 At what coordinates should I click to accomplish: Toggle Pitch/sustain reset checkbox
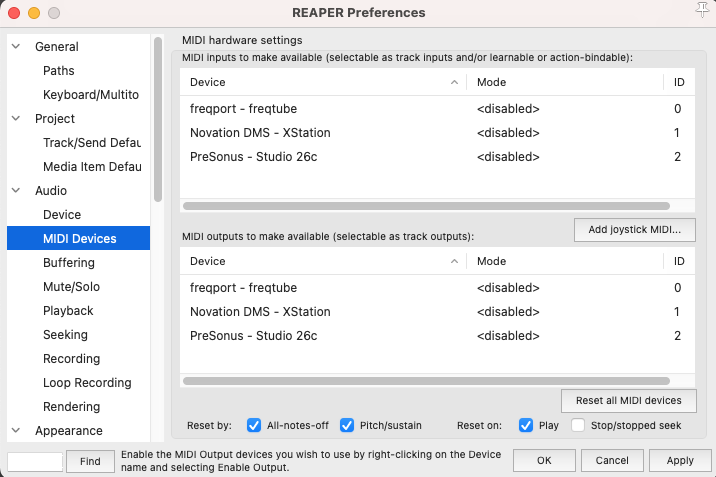[347, 425]
